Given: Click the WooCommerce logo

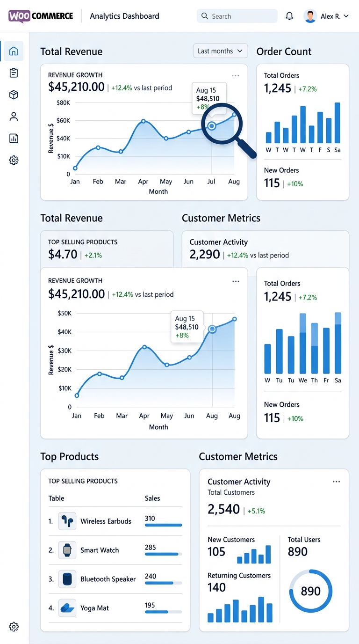Looking at the screenshot, I should point(41,16).
